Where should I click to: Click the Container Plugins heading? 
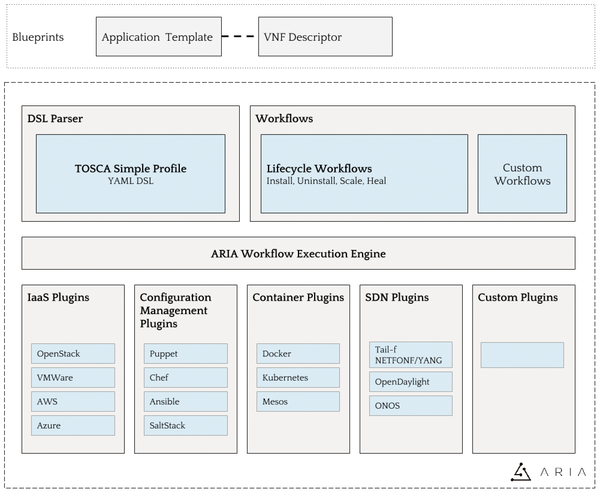coord(298,297)
